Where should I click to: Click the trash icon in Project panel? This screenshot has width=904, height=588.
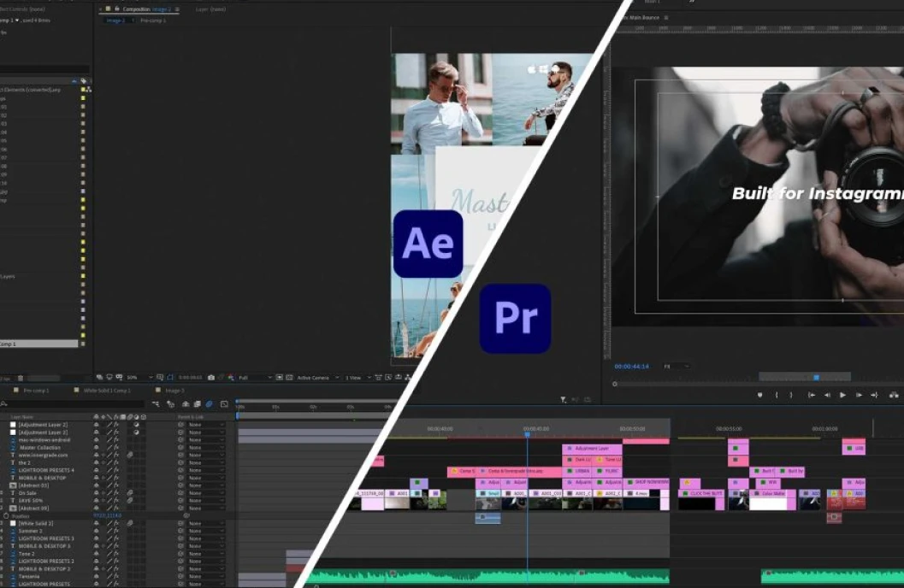[21, 379]
